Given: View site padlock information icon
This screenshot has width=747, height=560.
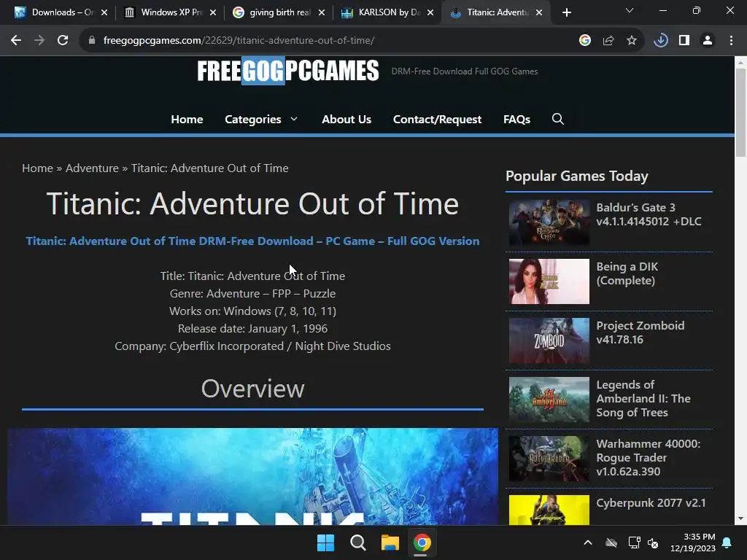Looking at the screenshot, I should (x=92, y=41).
